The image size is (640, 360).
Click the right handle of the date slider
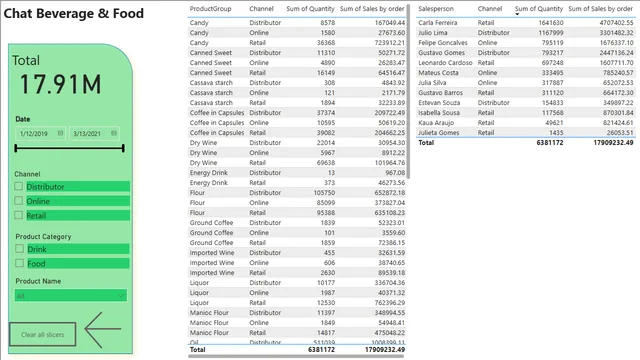point(123,148)
